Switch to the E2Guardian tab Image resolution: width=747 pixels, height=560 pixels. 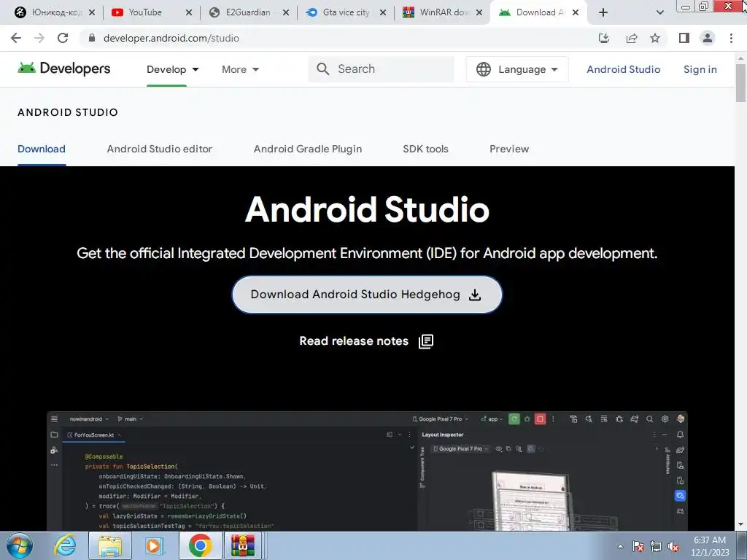[248, 12]
